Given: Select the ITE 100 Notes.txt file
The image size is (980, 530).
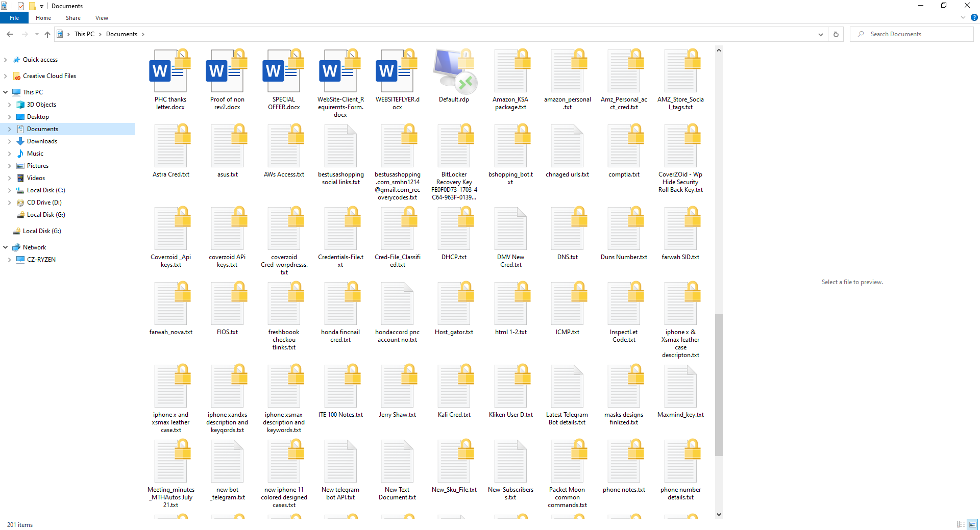Looking at the screenshot, I should tap(340, 391).
